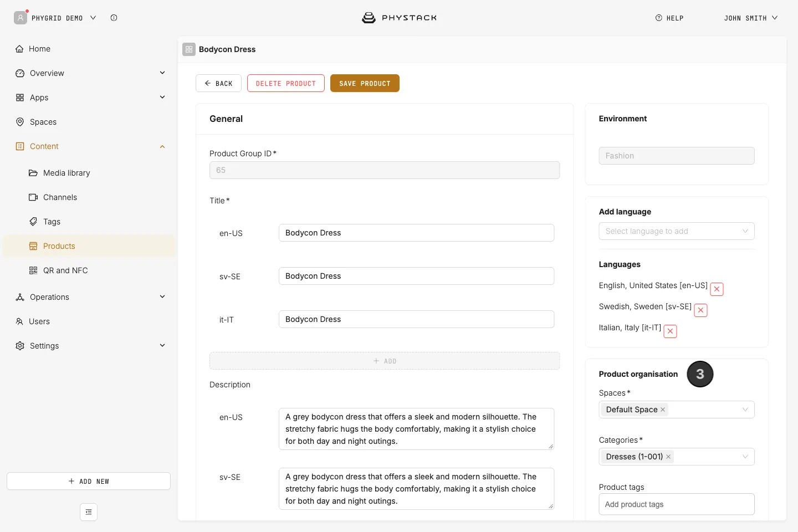
Task: Open Help from the header
Action: pos(669,18)
